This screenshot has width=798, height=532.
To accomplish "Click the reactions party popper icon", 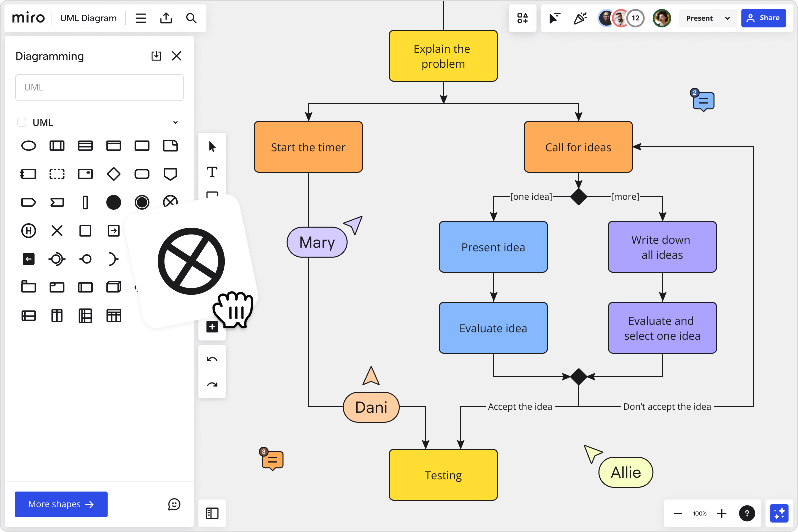I will [x=580, y=18].
